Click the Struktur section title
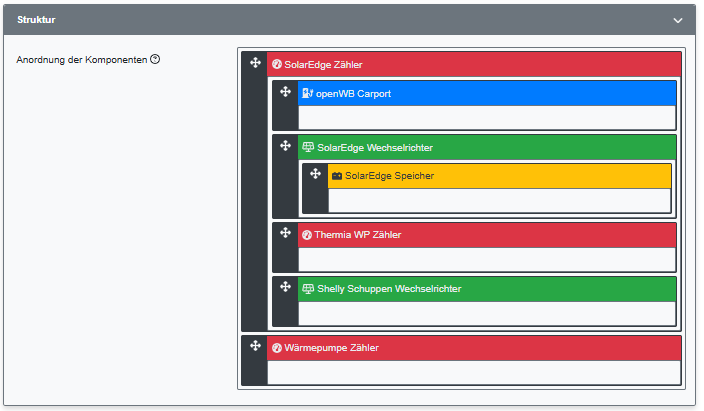Screen dimensions: 704x411 [36, 20]
